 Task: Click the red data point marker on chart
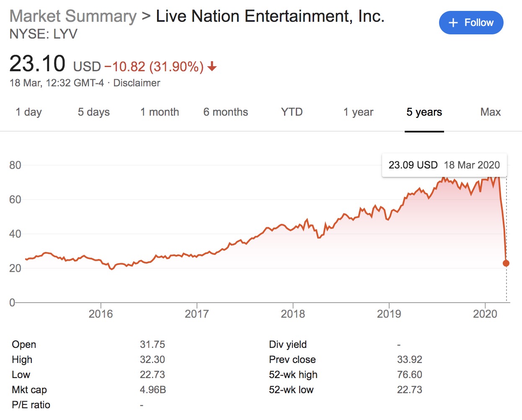coord(506,263)
